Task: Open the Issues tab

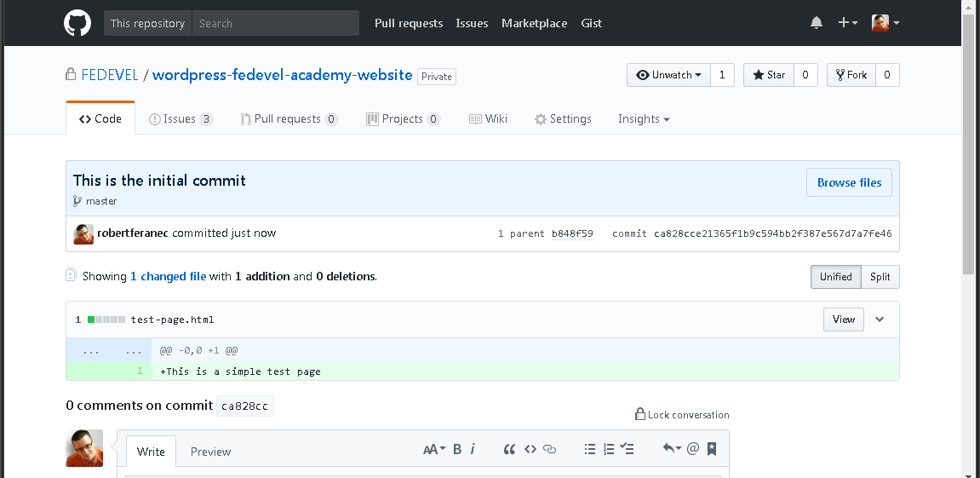Action: point(181,119)
